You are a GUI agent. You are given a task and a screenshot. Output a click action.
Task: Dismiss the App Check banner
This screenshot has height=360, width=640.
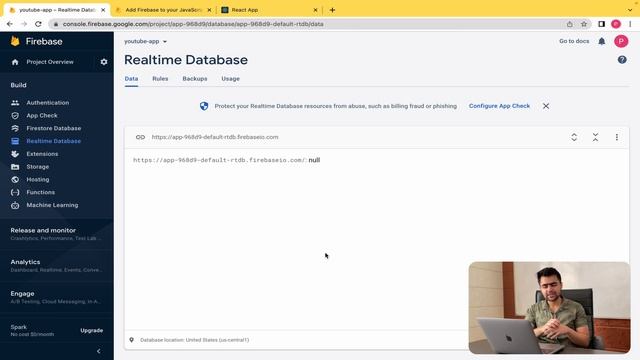tap(546, 106)
